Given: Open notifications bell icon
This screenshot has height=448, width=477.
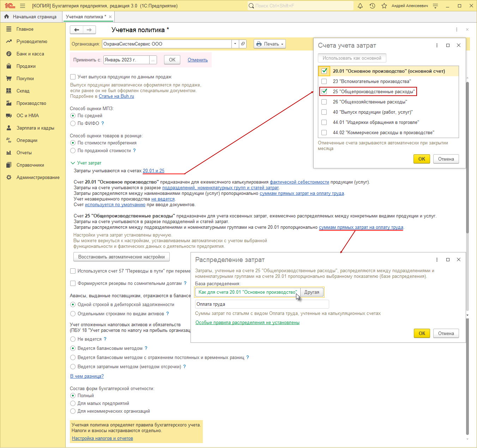Looking at the screenshot, I should (360, 6).
